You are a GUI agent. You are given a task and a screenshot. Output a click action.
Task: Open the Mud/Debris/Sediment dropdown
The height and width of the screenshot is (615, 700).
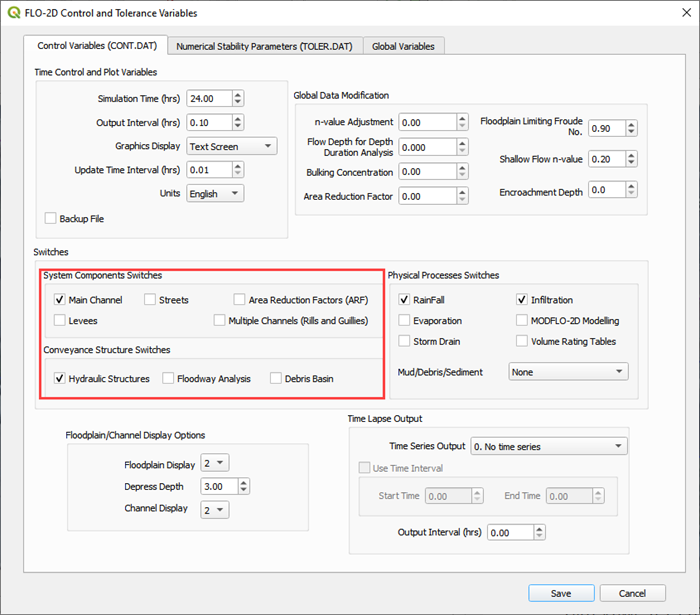[x=567, y=372]
